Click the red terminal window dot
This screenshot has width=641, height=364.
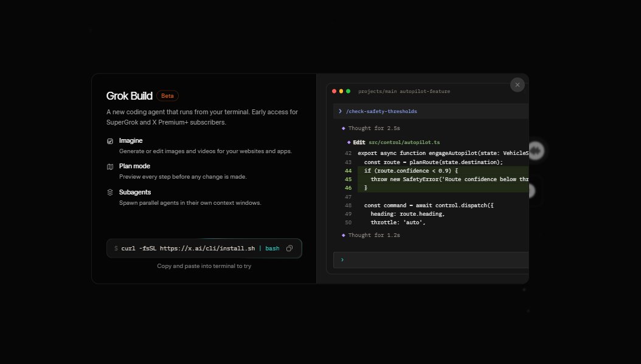pos(334,91)
